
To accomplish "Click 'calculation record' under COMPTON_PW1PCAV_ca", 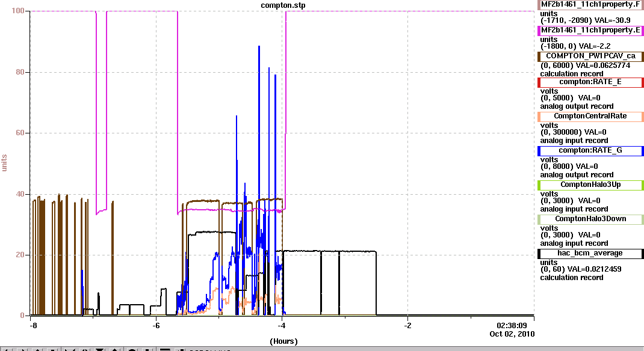I will pyautogui.click(x=571, y=74).
